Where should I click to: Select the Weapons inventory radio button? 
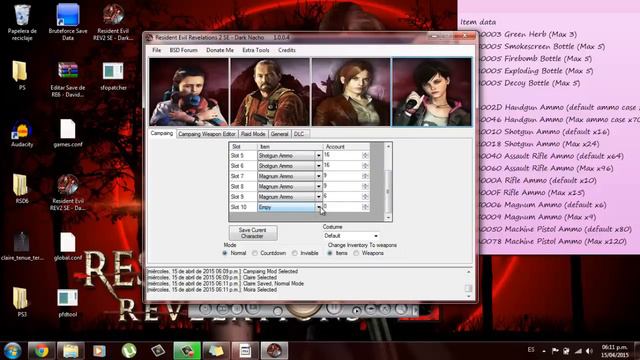pos(356,253)
